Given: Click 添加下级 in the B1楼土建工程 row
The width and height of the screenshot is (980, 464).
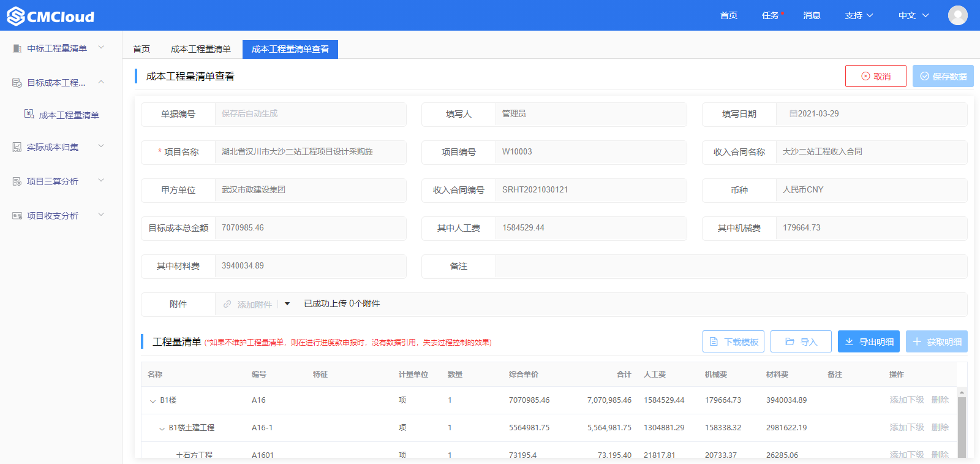Looking at the screenshot, I should click(907, 427).
